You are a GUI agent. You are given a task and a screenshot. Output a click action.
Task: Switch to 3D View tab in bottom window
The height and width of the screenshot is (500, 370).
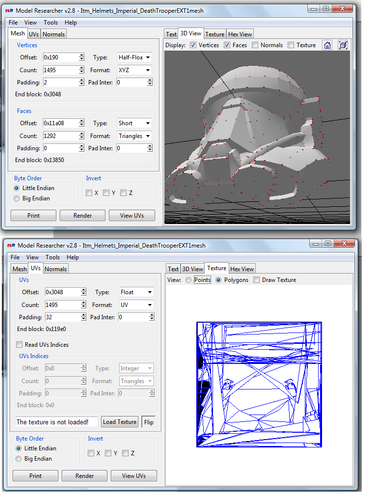[193, 269]
